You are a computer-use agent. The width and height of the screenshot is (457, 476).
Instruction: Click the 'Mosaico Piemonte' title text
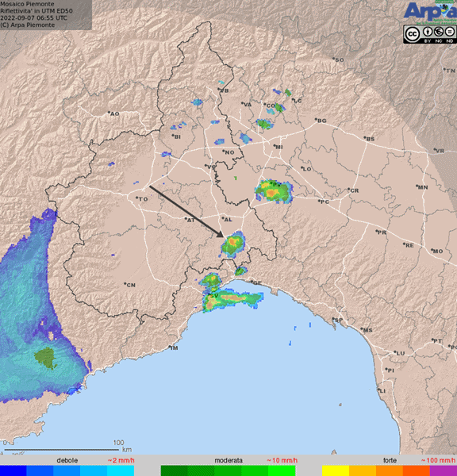(27, 4)
